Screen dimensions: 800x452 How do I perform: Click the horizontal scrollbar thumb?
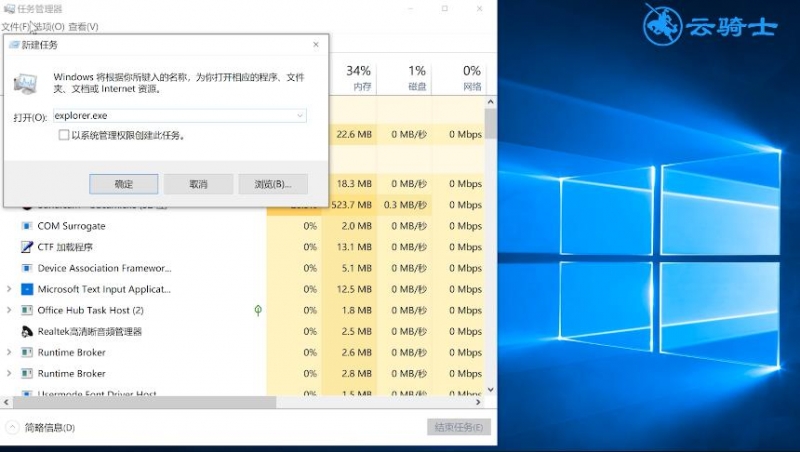pyautogui.click(x=144, y=403)
